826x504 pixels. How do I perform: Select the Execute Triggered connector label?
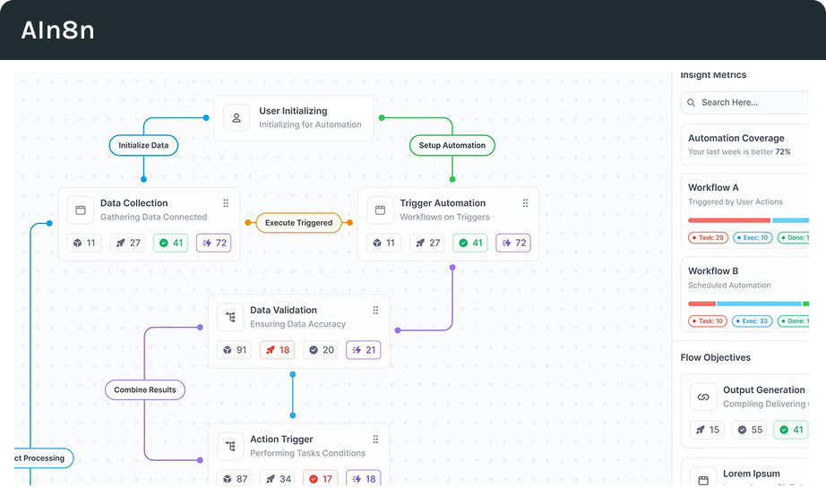(x=298, y=223)
